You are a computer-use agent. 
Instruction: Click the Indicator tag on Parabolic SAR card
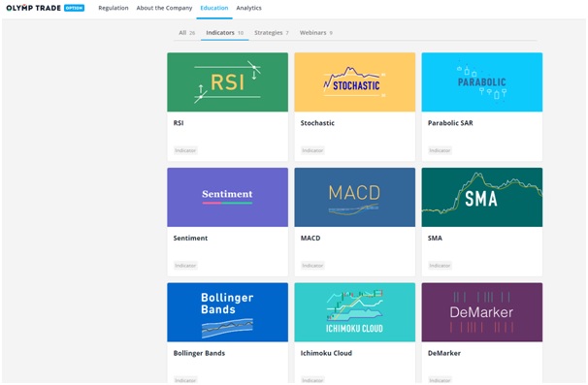coord(440,150)
